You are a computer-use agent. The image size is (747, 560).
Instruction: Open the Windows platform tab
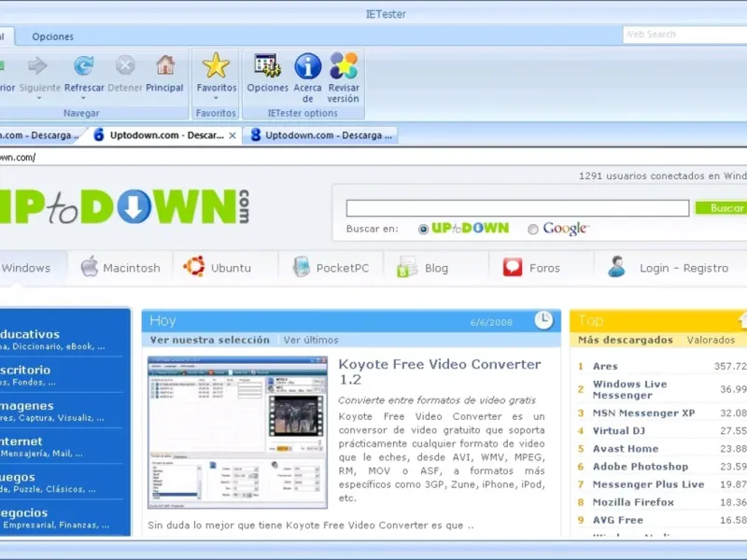[x=25, y=268]
